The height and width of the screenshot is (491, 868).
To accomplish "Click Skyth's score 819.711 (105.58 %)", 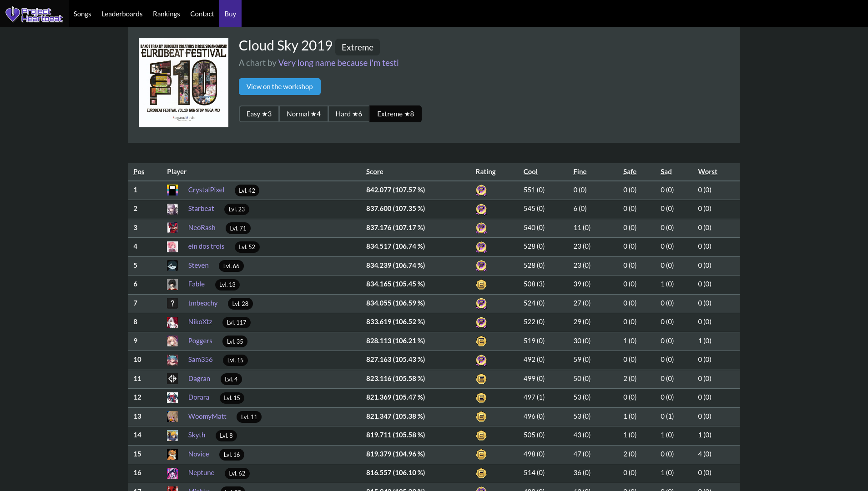I will (x=395, y=435).
